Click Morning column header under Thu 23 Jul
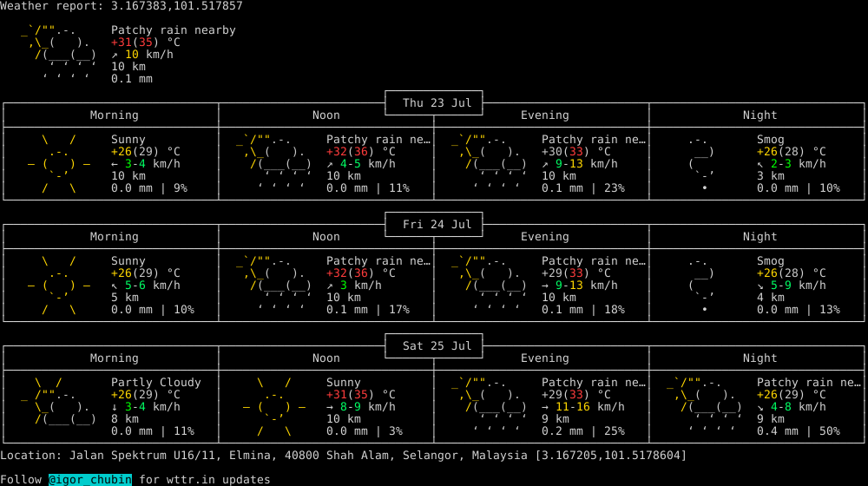The image size is (868, 486). [114, 115]
